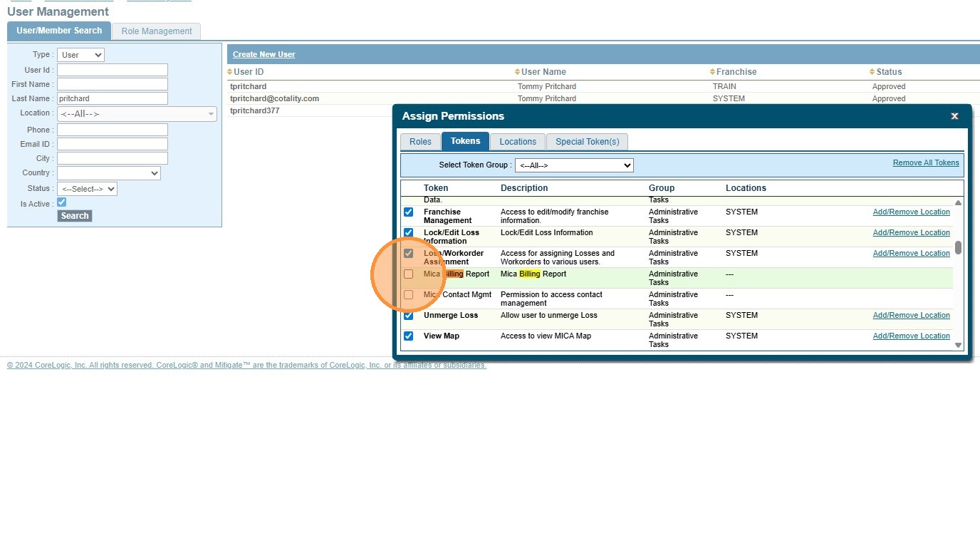980x548 pixels.
Task: Close the Assign Permissions dialog
Action: 954,116
